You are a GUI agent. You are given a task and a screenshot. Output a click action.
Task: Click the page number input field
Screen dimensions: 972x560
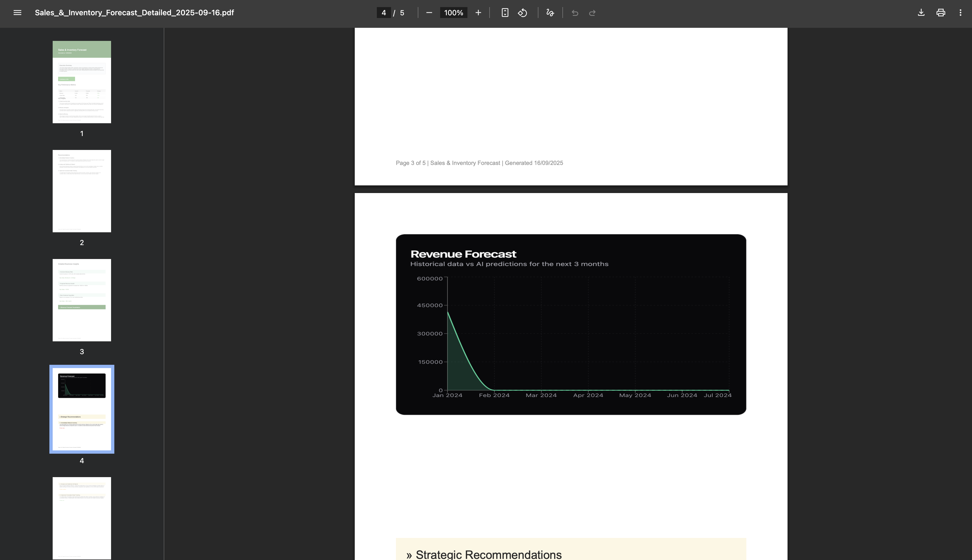[x=383, y=13]
